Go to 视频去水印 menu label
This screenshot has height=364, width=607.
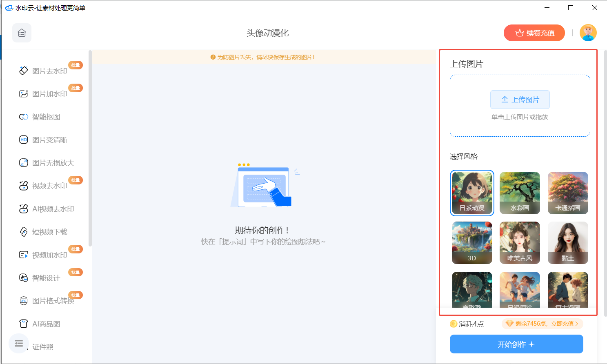49,186
